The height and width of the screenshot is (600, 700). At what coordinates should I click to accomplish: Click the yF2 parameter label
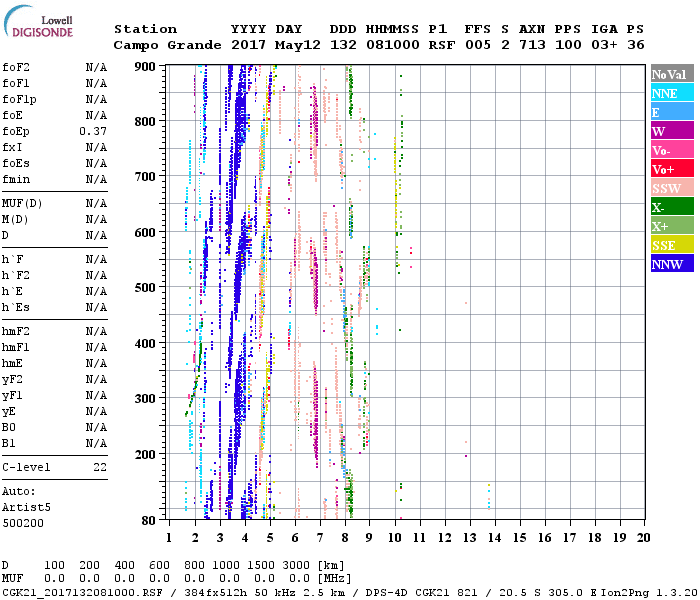tap(12, 380)
